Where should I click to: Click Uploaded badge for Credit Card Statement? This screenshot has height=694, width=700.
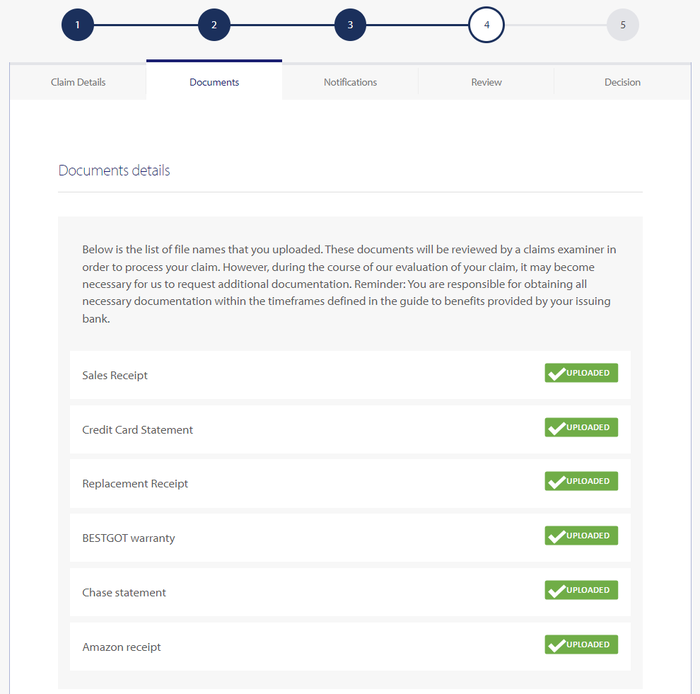click(x=581, y=427)
